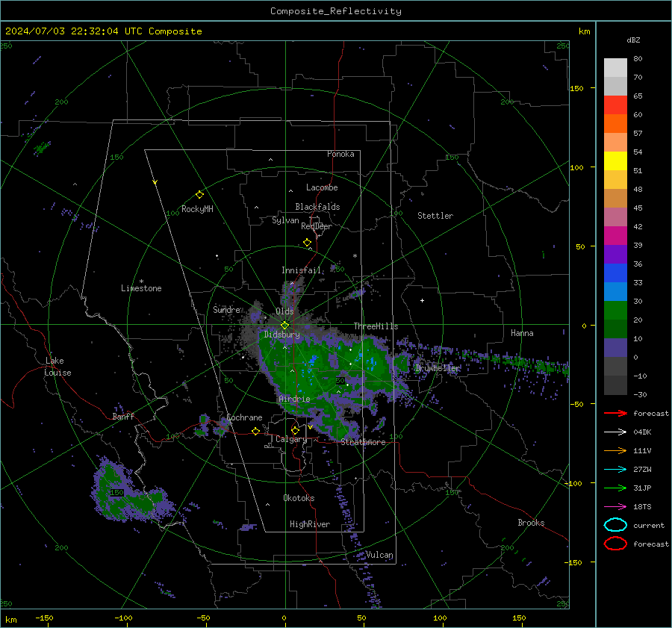This screenshot has width=672, height=628.
Task: Click the yellow diamond marker below Cochrane
Action: 256,431
